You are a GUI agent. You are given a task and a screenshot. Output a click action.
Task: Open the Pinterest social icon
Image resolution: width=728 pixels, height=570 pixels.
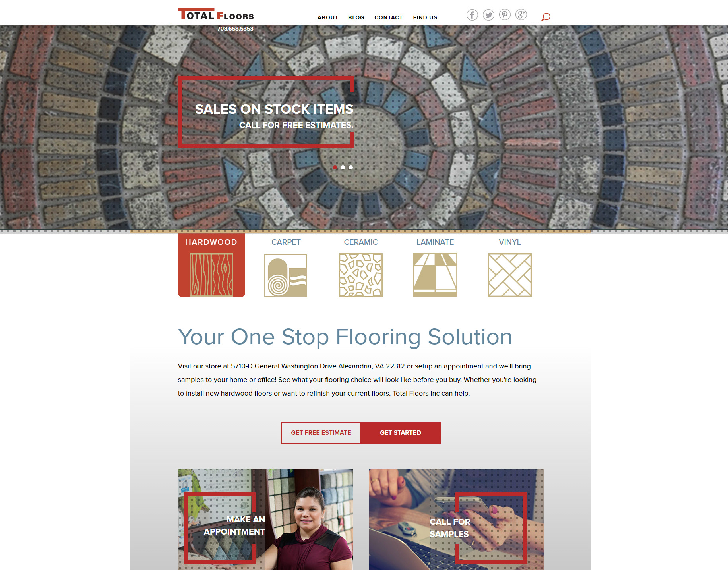(x=505, y=15)
